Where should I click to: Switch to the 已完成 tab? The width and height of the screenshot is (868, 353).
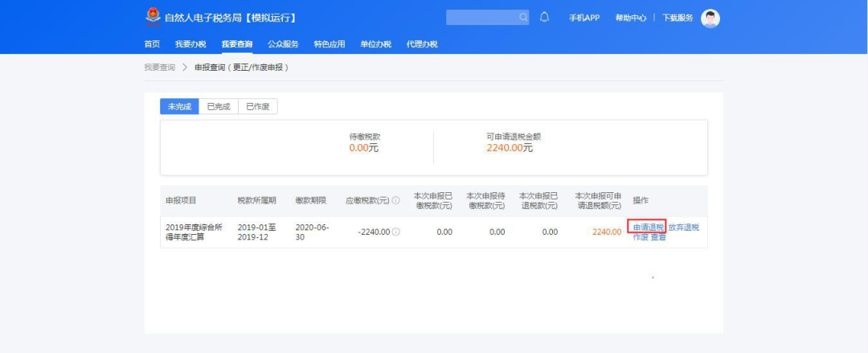218,107
